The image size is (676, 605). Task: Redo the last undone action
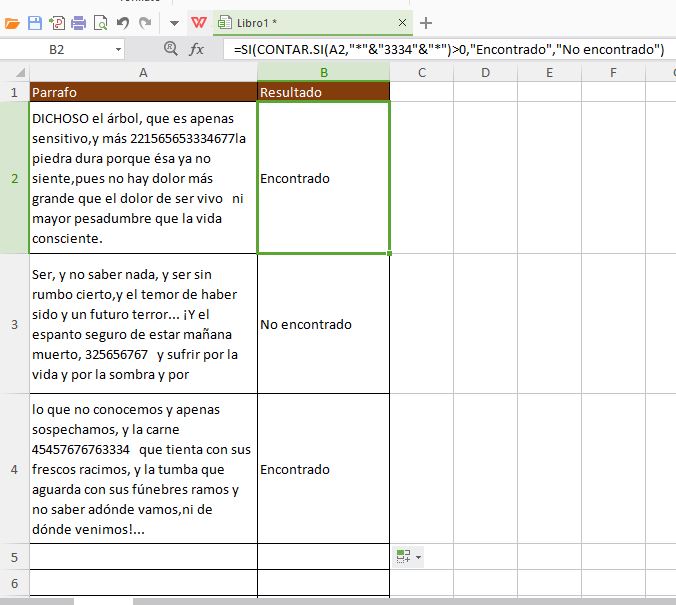pos(145,23)
